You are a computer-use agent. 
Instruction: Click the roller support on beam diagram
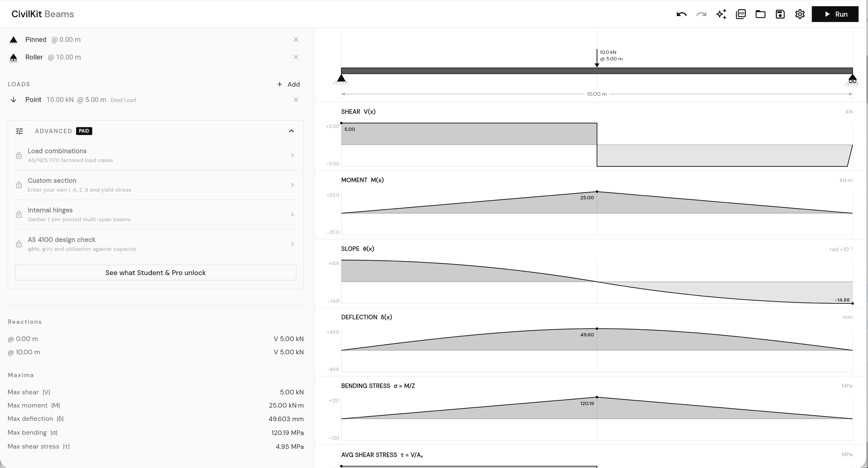(x=852, y=80)
